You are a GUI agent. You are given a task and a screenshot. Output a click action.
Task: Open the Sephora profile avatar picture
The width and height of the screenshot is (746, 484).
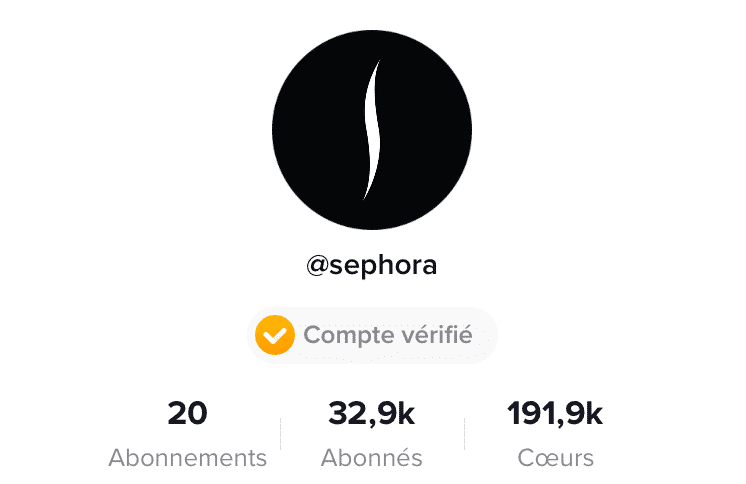click(x=372, y=130)
